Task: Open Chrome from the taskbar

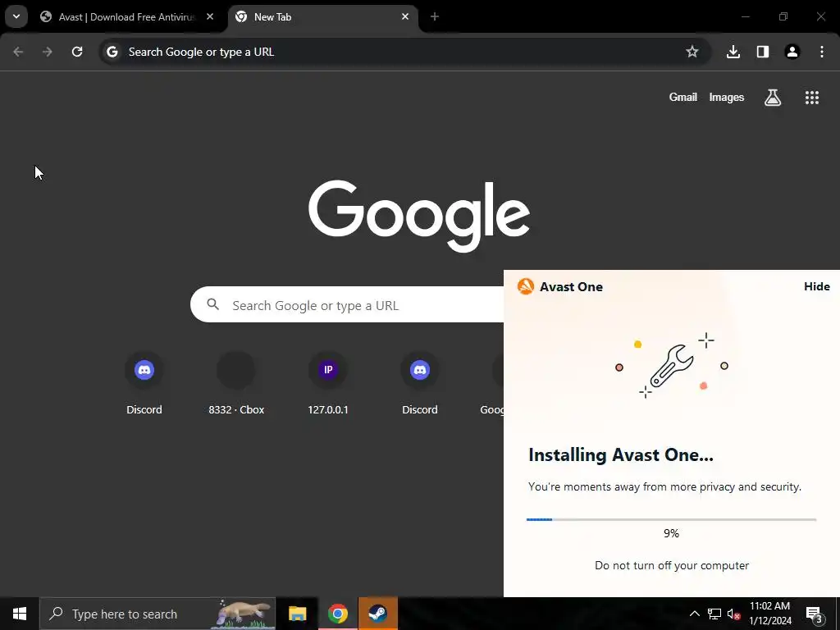Action: coord(337,614)
